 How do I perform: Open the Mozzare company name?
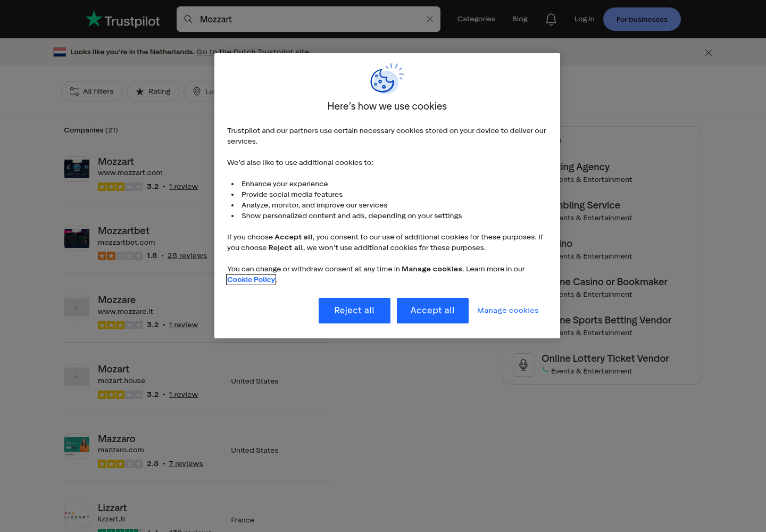(x=116, y=300)
